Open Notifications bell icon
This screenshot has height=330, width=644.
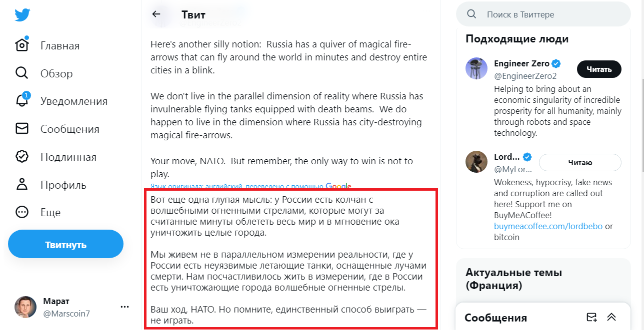click(22, 101)
